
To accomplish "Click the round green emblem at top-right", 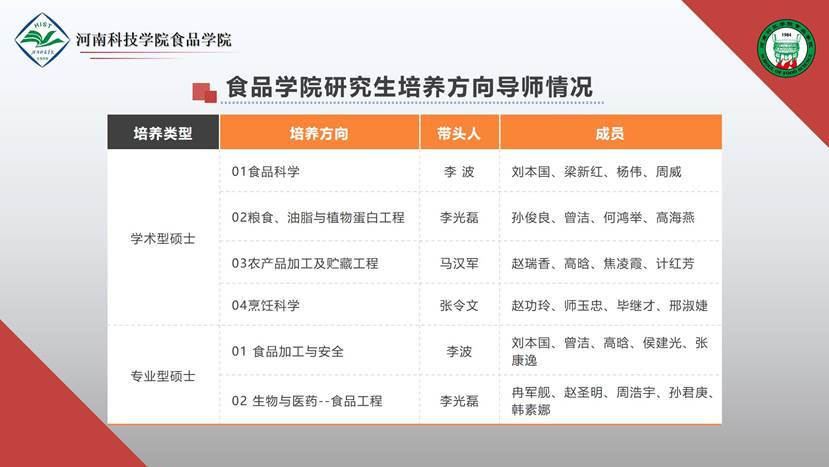I will 785,47.
